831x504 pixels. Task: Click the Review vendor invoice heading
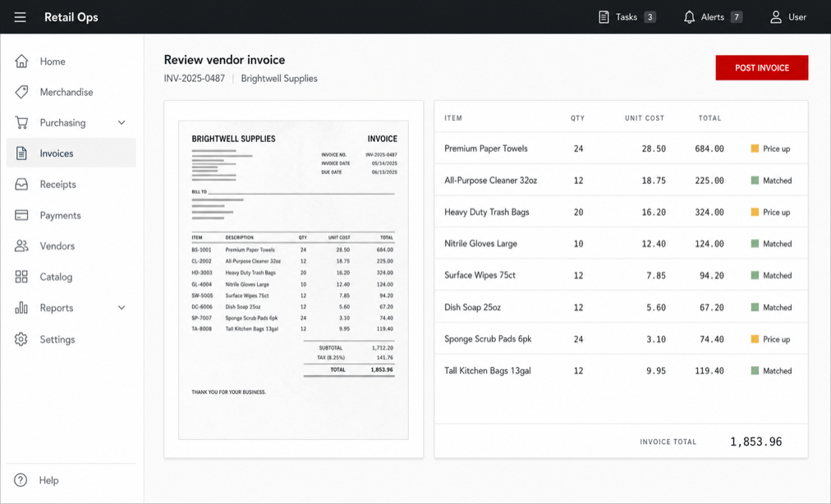coord(224,60)
